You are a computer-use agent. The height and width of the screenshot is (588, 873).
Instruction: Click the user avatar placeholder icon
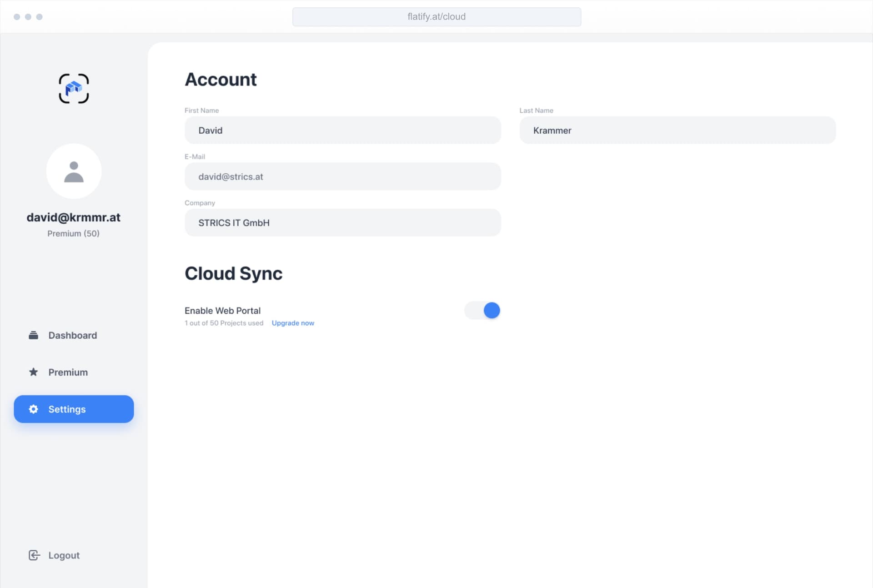point(74,171)
